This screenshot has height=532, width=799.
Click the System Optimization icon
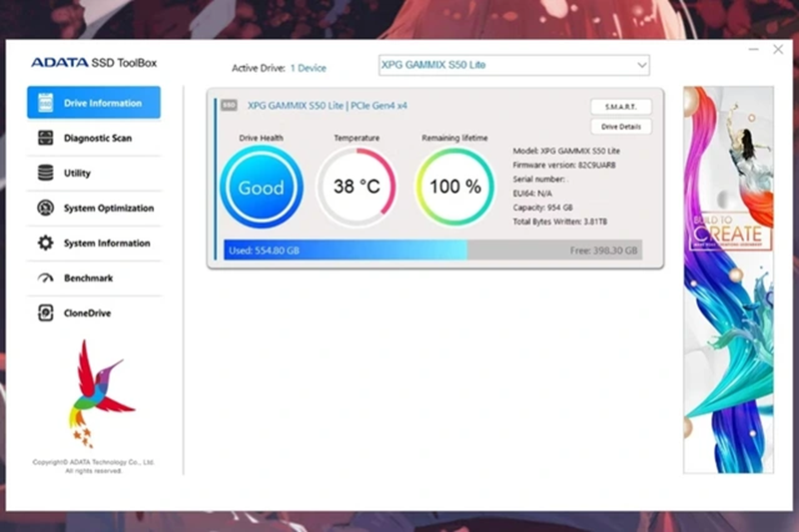click(x=45, y=208)
